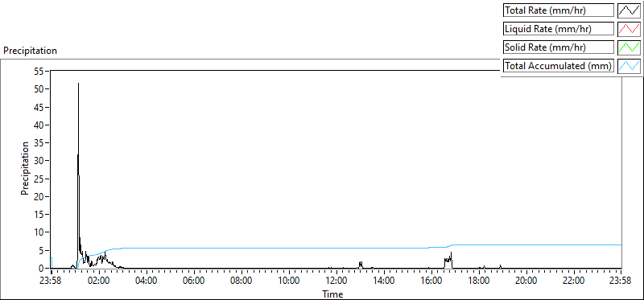Click the red Liquid Rate plot icon

click(x=630, y=28)
